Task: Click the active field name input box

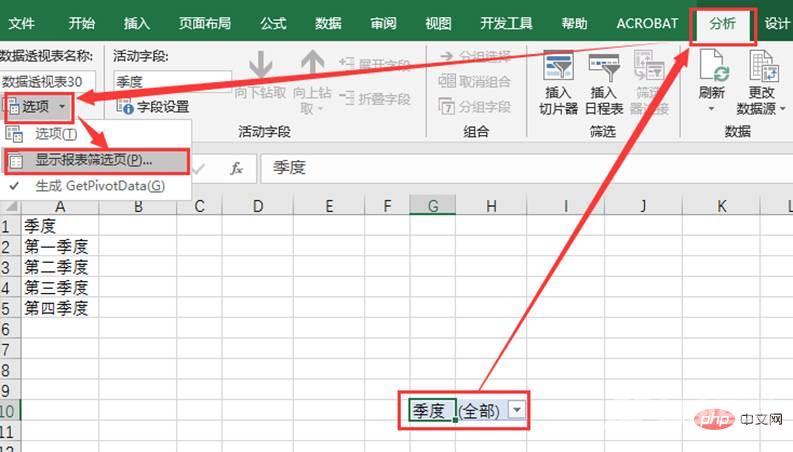Action: (172, 80)
